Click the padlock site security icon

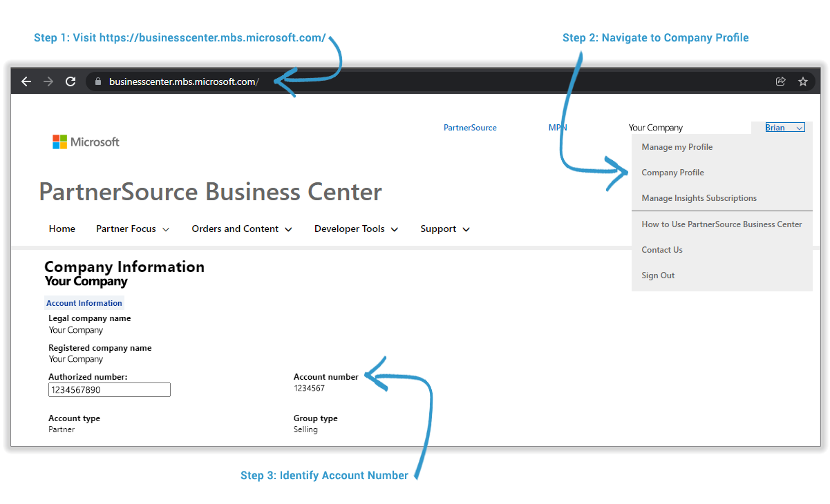97,81
